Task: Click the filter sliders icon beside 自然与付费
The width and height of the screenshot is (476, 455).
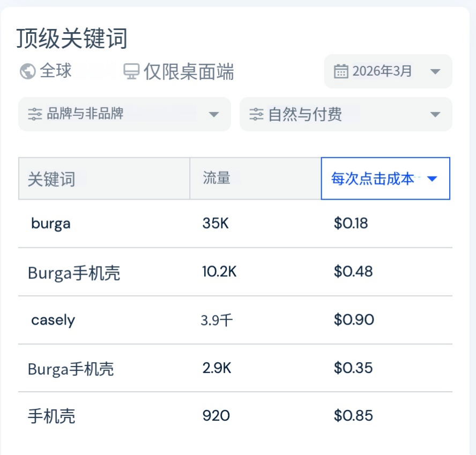Action: [257, 114]
